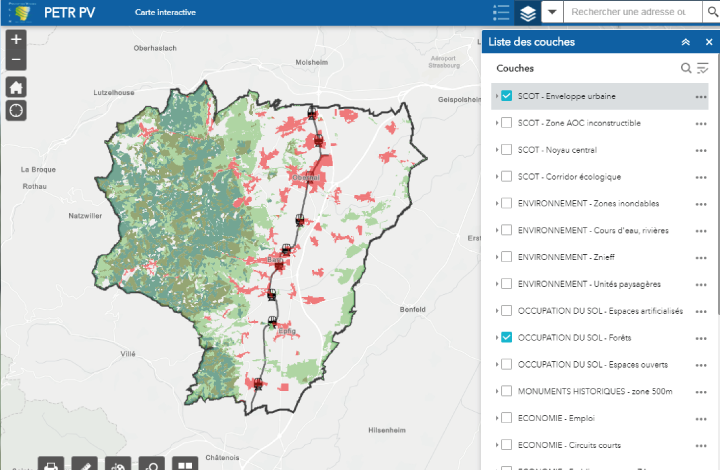Expand ECONOMIE - Emploi layer details
720x470 pixels.
pos(497,418)
